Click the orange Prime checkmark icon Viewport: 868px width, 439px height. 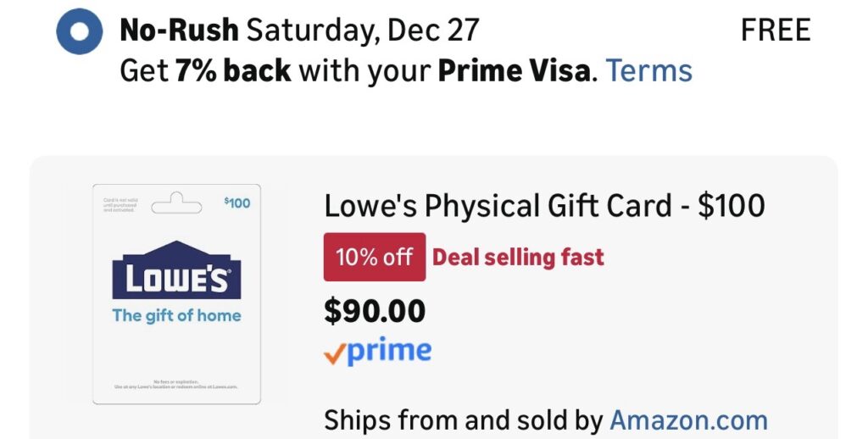tap(334, 353)
